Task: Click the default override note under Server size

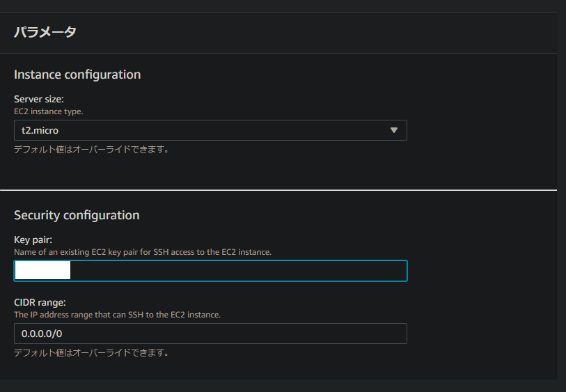Action: pos(91,149)
